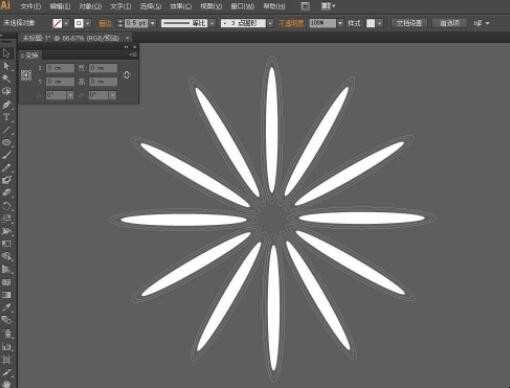Viewport: 510px width, 388px height.
Task: Open the graphic style swatch next to 样式
Action: point(371,23)
